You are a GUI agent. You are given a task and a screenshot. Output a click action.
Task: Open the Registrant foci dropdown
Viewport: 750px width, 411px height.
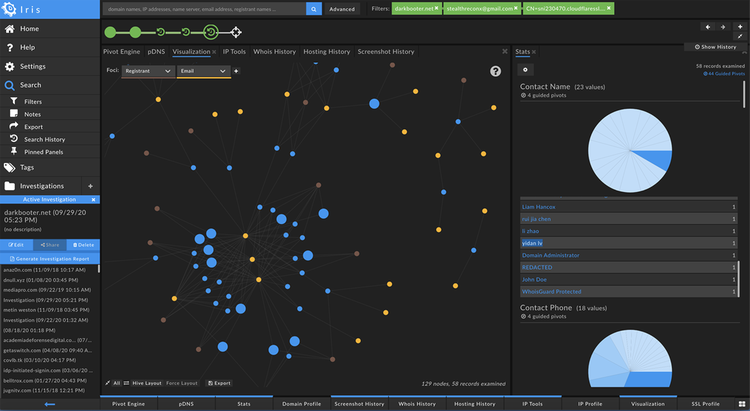[147, 71]
